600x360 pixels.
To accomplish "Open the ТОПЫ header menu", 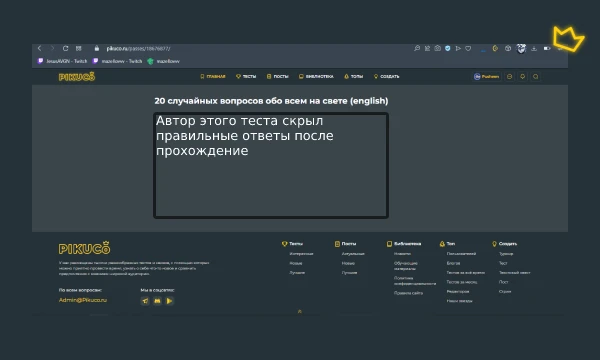I will pyautogui.click(x=354, y=77).
